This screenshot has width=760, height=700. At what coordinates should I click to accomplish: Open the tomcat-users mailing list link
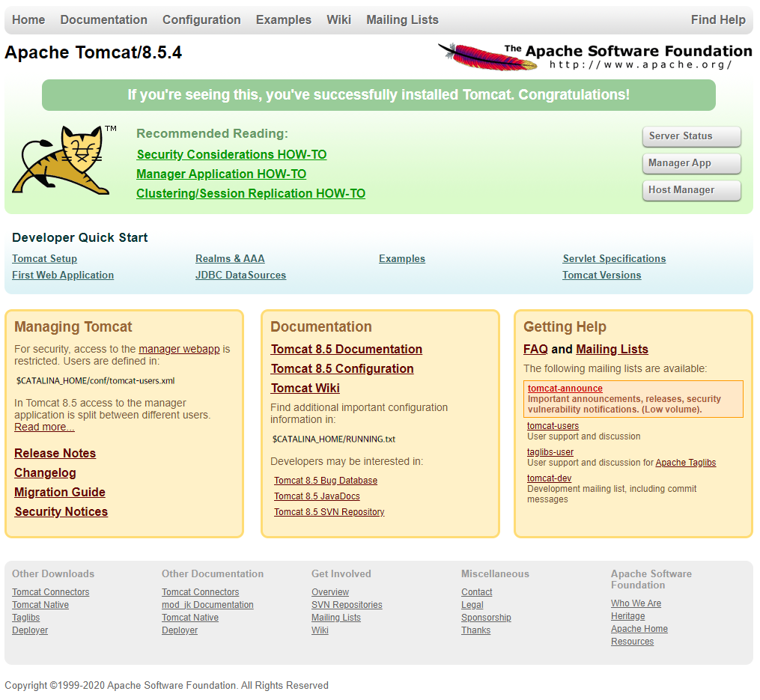click(553, 426)
